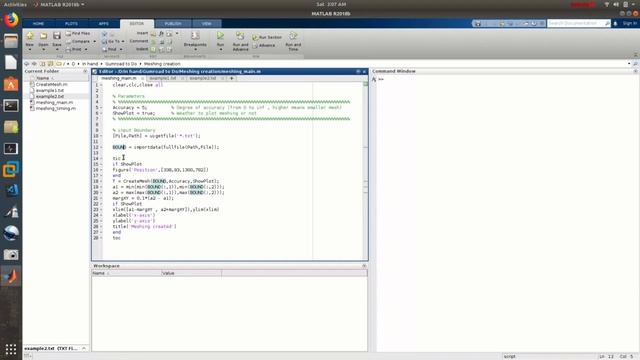
Task: Open Visual Studio Code from dock
Action: pyautogui.click(x=11, y=191)
